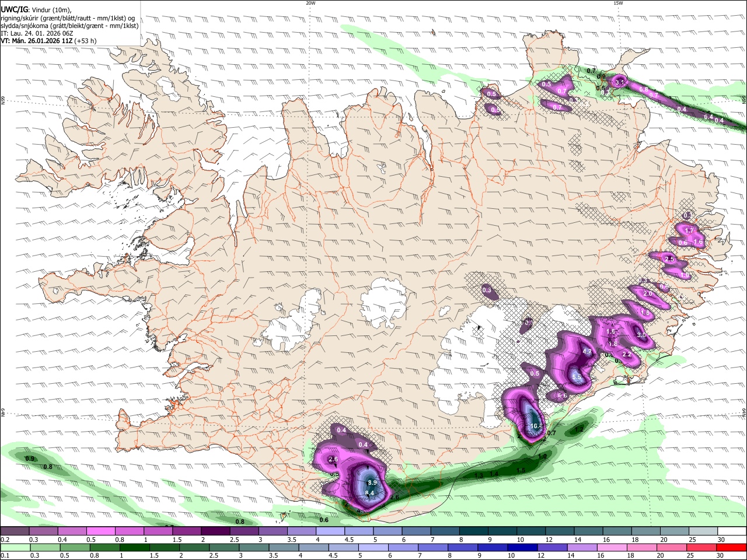Click the 0.9 rain value in the southwest sea
Viewport: 747px width, 560px height.
30,459
